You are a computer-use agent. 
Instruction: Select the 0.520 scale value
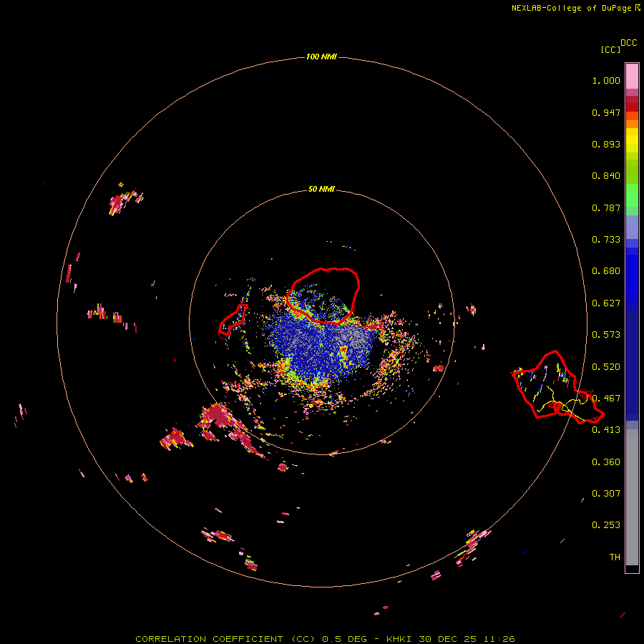point(606,367)
